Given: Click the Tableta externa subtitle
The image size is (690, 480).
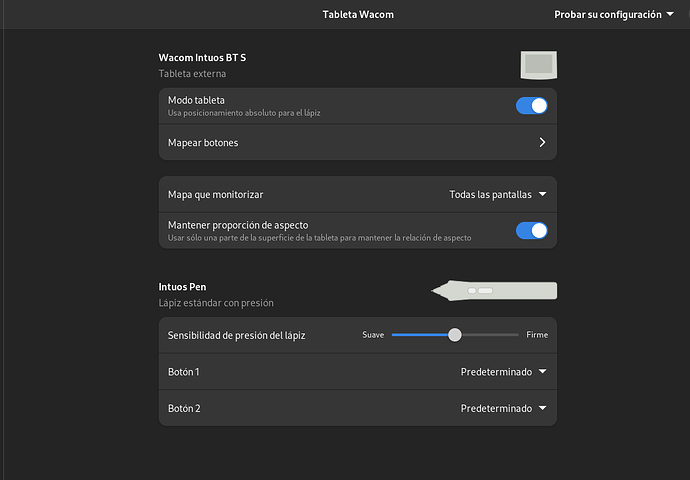Looking at the screenshot, I should point(192,73).
